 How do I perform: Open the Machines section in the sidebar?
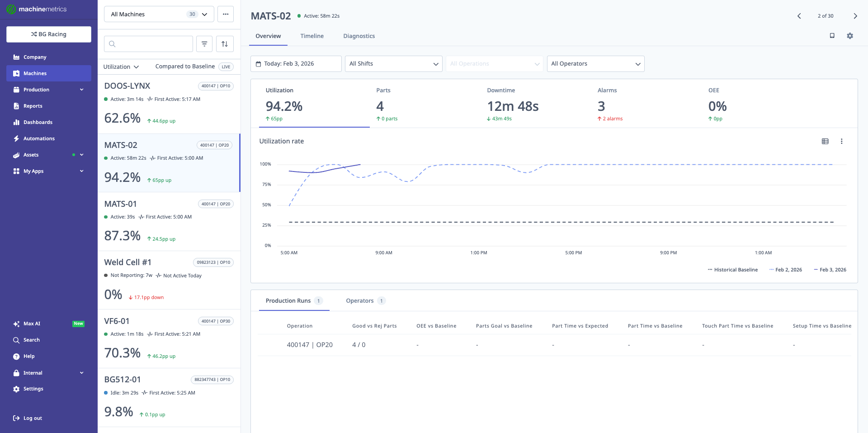click(x=35, y=73)
